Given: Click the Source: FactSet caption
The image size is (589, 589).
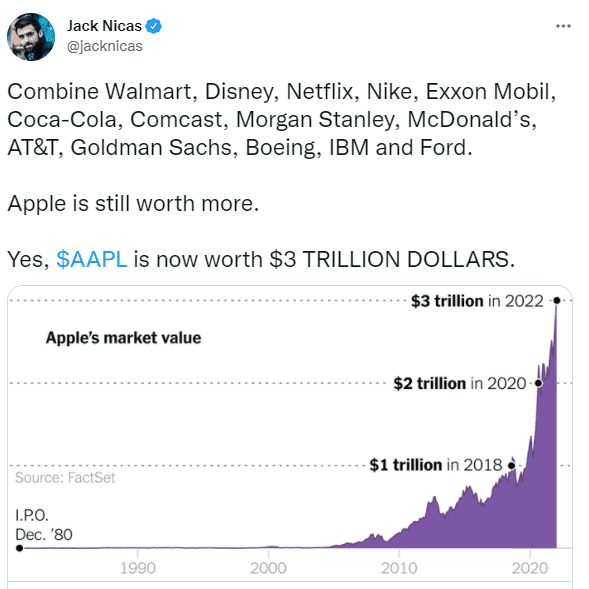Looking at the screenshot, I should click(65, 478).
